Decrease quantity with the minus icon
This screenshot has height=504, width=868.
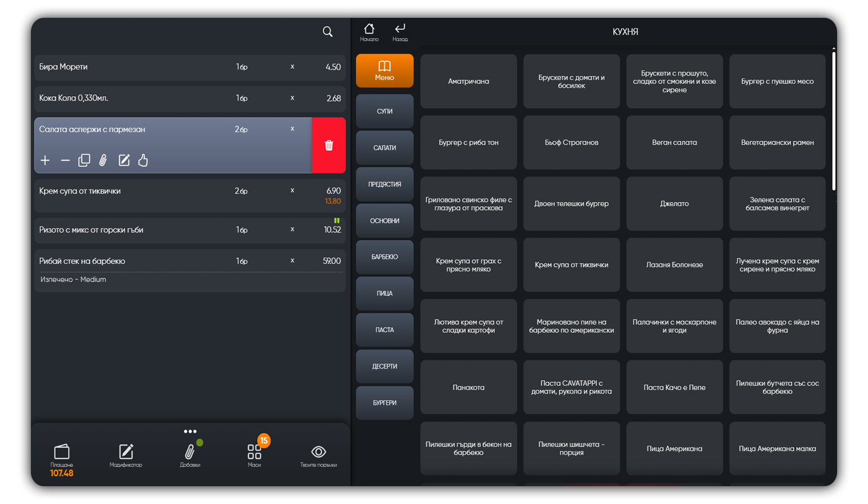65,160
